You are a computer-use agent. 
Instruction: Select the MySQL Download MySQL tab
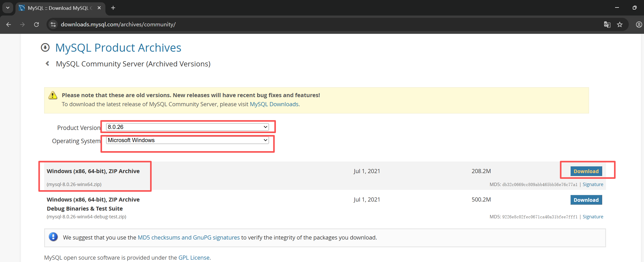tap(60, 8)
